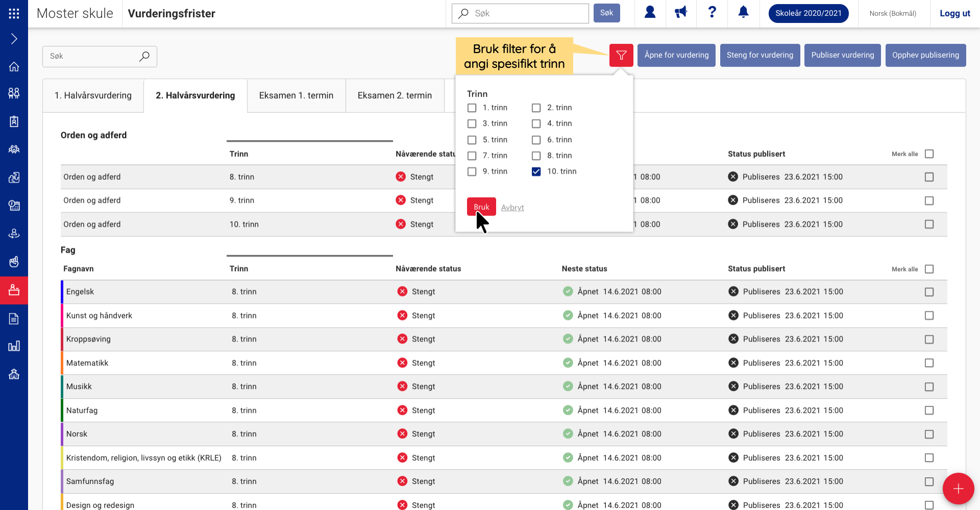This screenshot has height=510, width=980.
Task: Expand the sidebar with the chevron arrow
Action: pyautogui.click(x=14, y=39)
